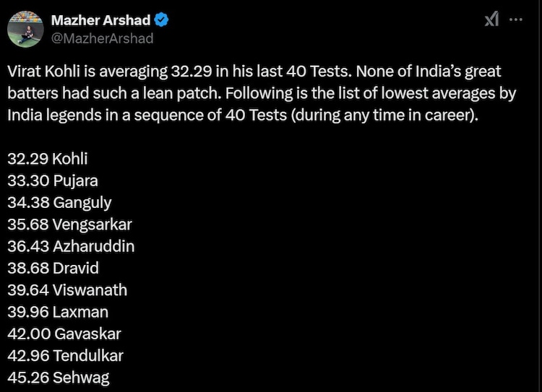Select the '45.26 Sehwag' line

pos(59,377)
